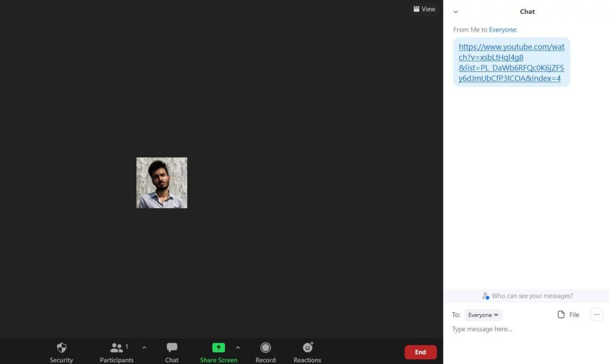609x364 pixels.
Task: Open the To: Everyone recipient dropdown
Action: coord(483,315)
